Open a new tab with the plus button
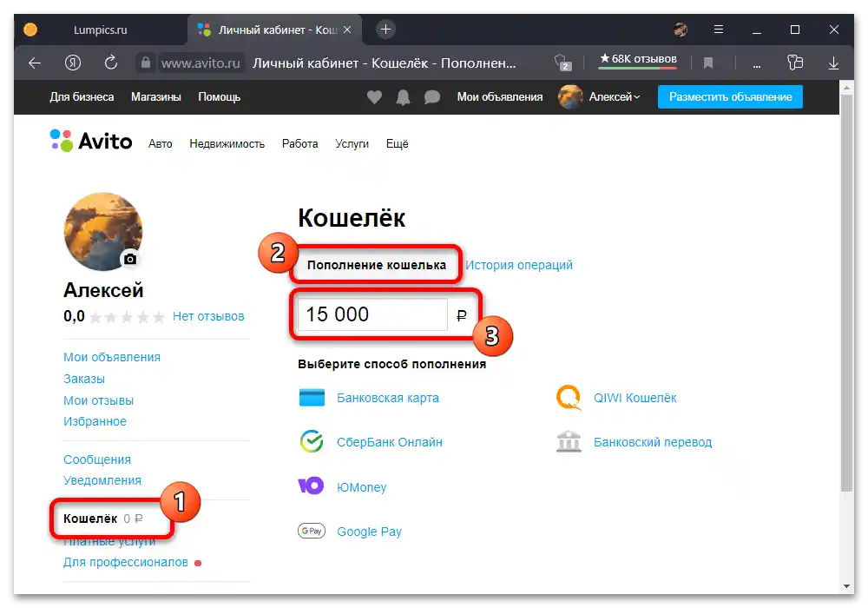Viewport: 868px width, 608px height. pyautogui.click(x=386, y=30)
